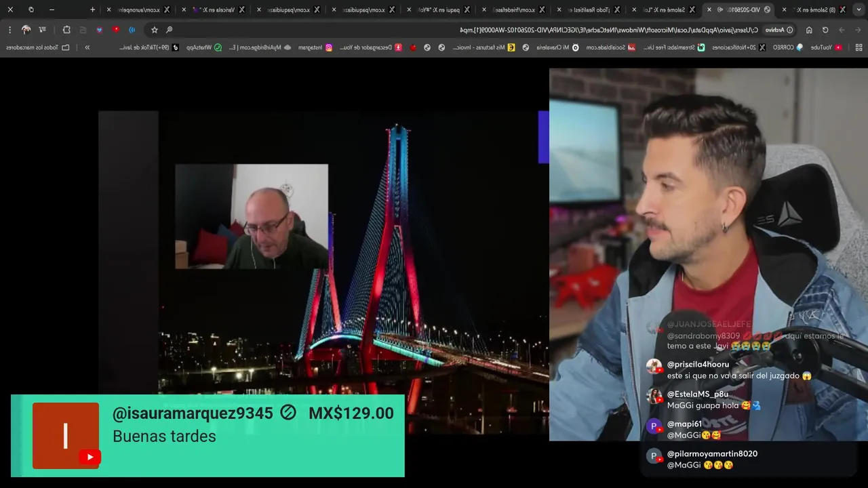The width and height of the screenshot is (868, 488).
Task: Show site info via the Archivo chip
Action: [x=779, y=30]
